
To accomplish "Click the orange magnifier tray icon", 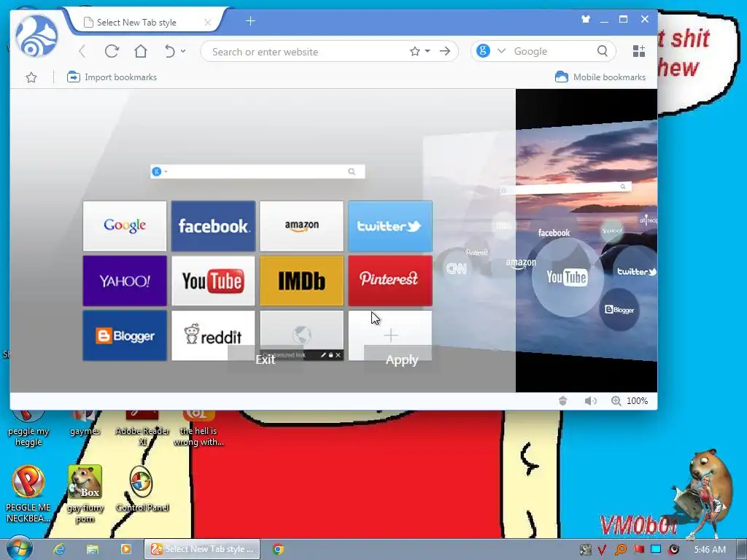I will tap(620, 550).
